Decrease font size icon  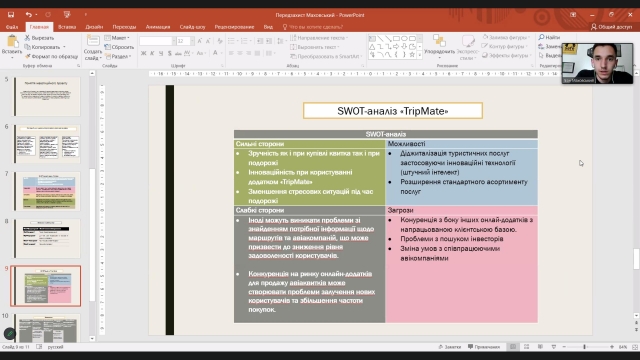[209, 41]
